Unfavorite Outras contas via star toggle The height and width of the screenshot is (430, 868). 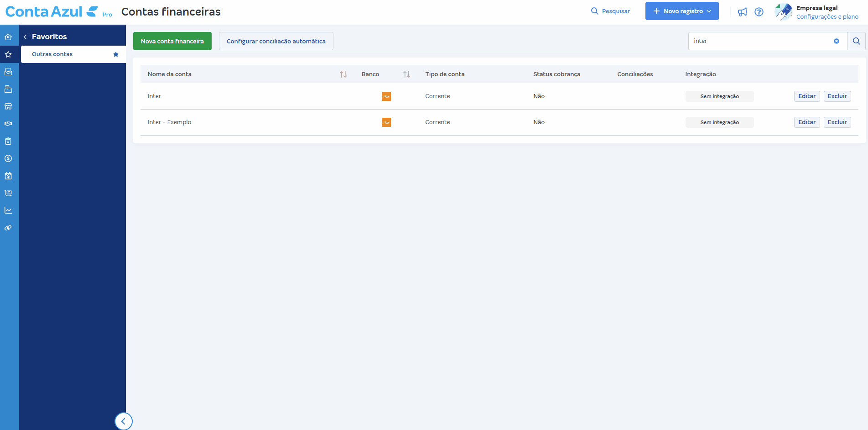[116, 54]
